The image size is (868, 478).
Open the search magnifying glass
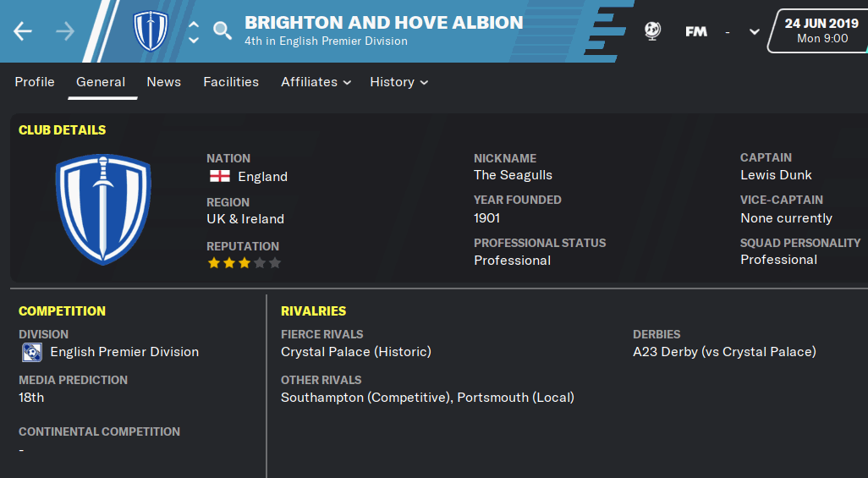coord(222,31)
